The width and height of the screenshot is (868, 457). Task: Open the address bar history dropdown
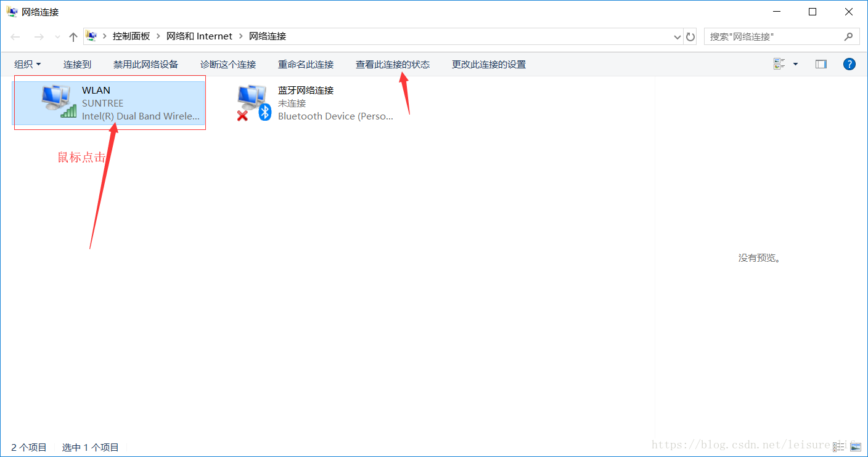tap(678, 37)
